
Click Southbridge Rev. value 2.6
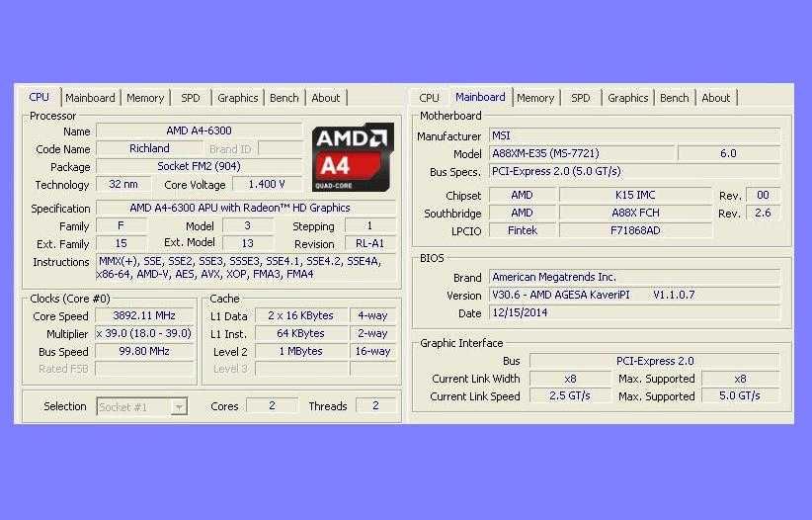[x=763, y=213]
